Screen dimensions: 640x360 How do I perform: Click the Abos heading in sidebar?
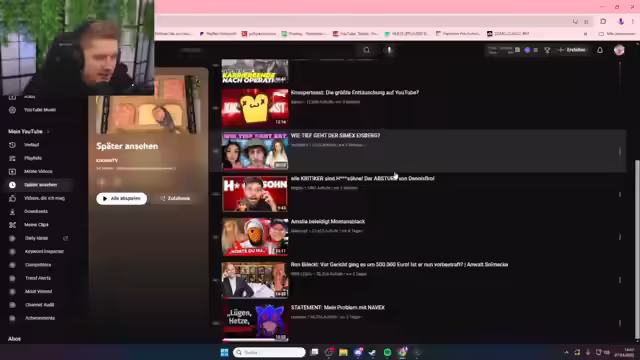point(14,339)
